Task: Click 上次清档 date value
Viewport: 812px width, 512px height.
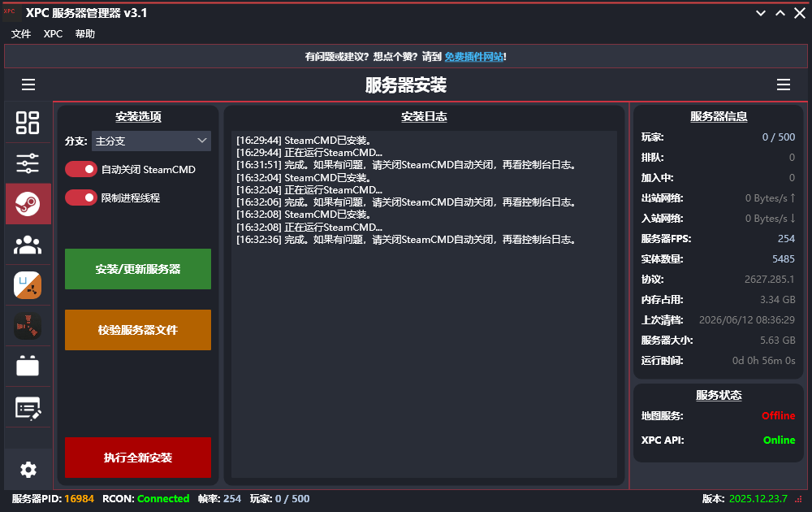Action: coord(747,319)
